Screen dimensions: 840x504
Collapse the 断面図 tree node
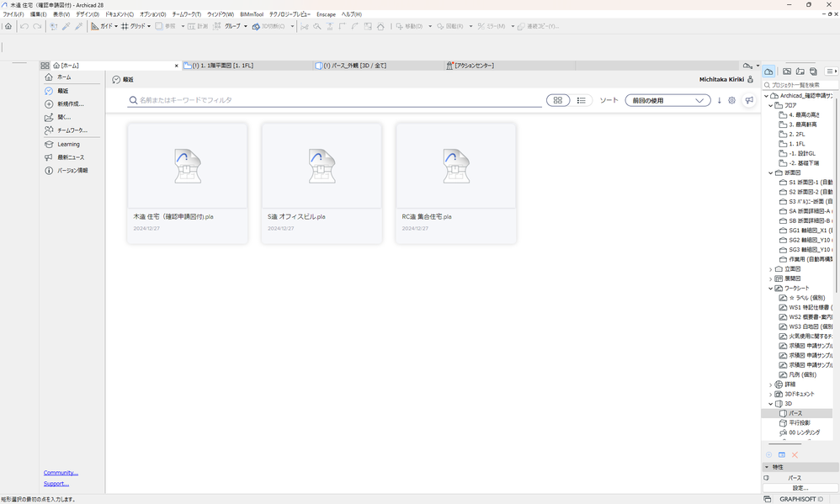pyautogui.click(x=771, y=173)
